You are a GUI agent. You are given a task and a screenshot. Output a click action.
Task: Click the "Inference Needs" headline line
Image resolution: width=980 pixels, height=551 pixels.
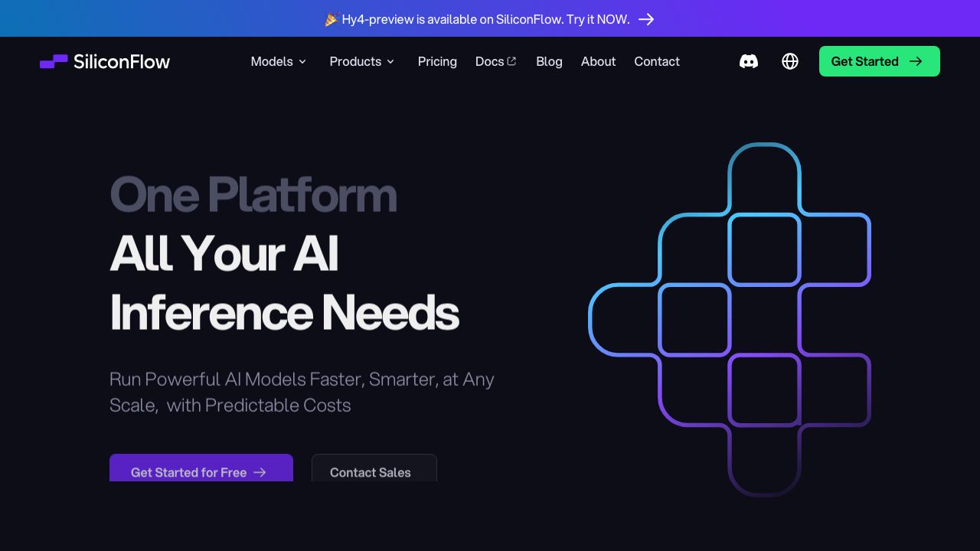[x=284, y=312]
